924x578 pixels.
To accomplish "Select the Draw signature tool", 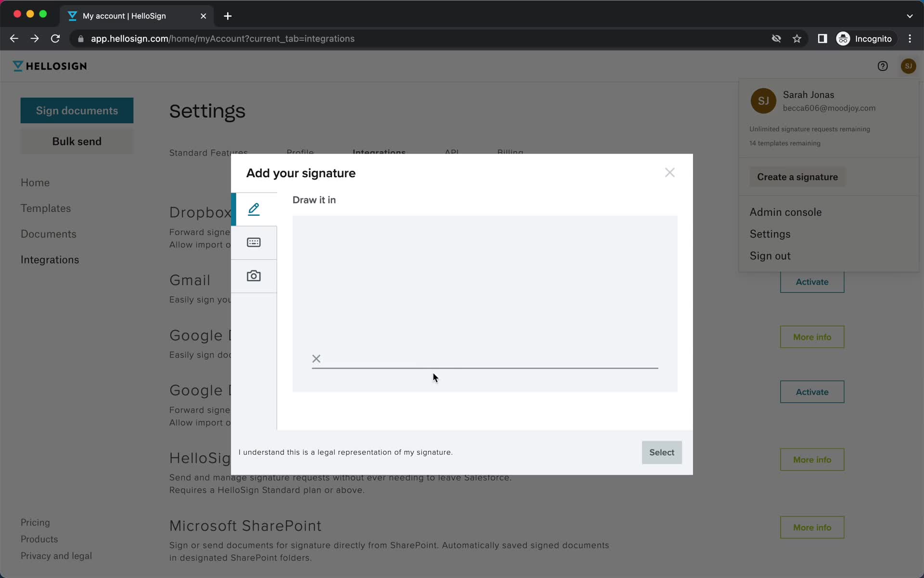I will (x=254, y=208).
